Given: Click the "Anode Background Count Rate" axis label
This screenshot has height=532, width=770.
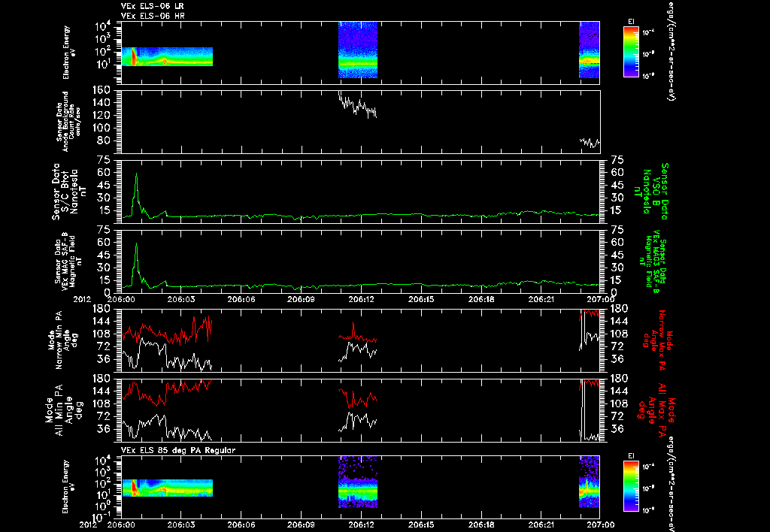Looking at the screenshot, I should [68, 121].
